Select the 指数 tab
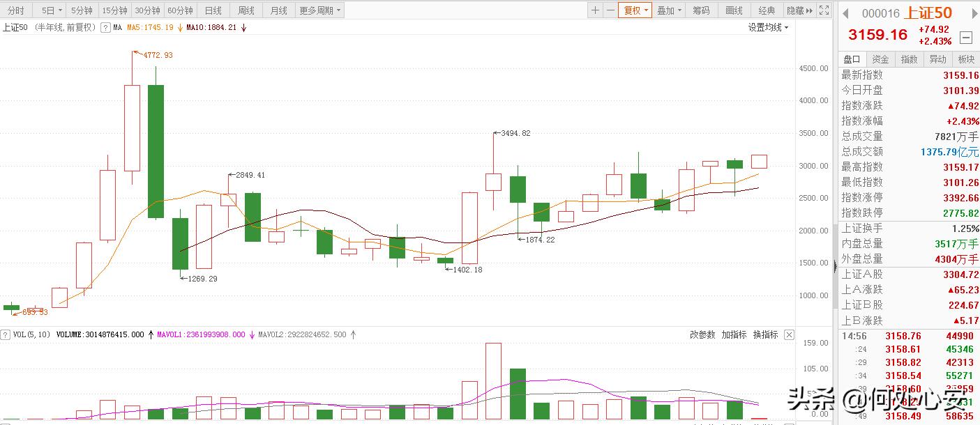The width and height of the screenshot is (980, 425). (x=910, y=59)
